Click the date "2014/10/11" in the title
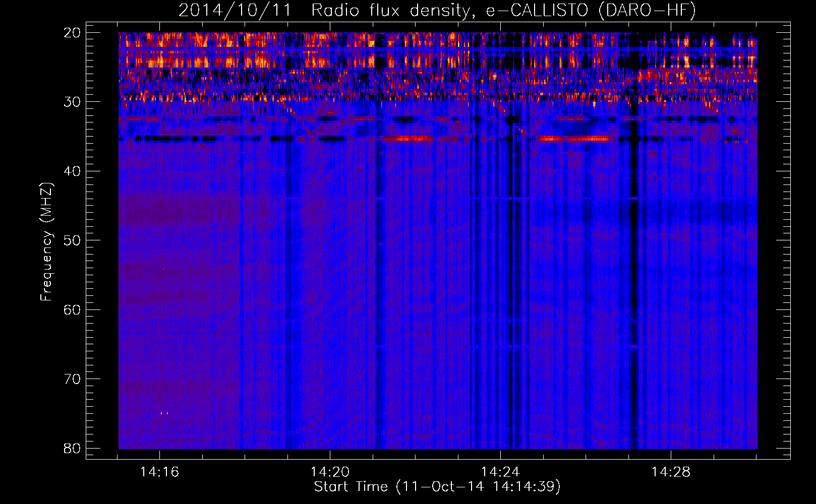 [x=235, y=11]
